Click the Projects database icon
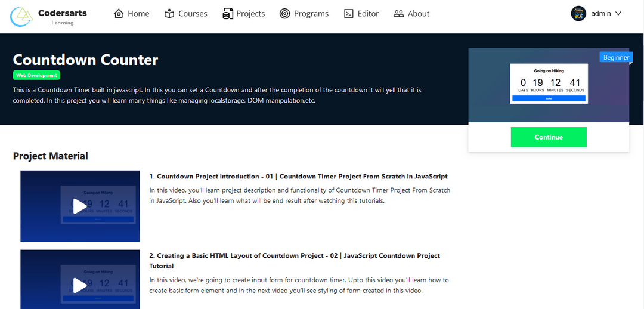 click(x=228, y=14)
